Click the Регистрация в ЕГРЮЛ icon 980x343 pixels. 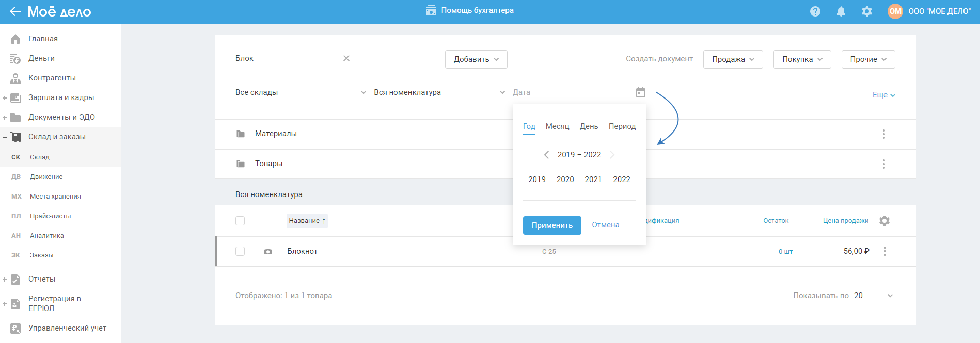pyautogui.click(x=15, y=304)
